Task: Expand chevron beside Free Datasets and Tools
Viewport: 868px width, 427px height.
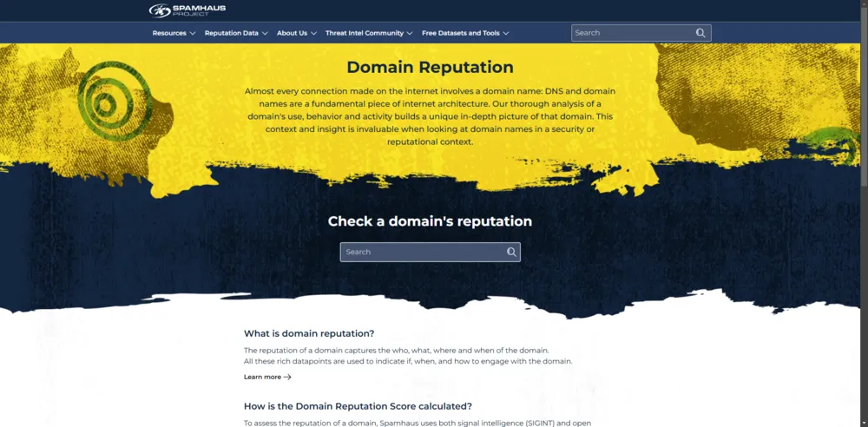Action: (x=506, y=33)
